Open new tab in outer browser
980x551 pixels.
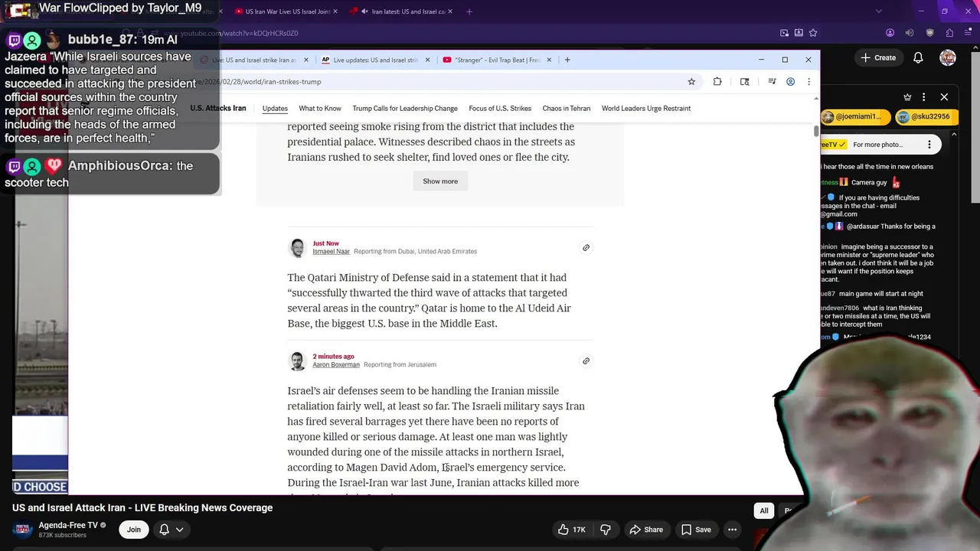tap(469, 11)
